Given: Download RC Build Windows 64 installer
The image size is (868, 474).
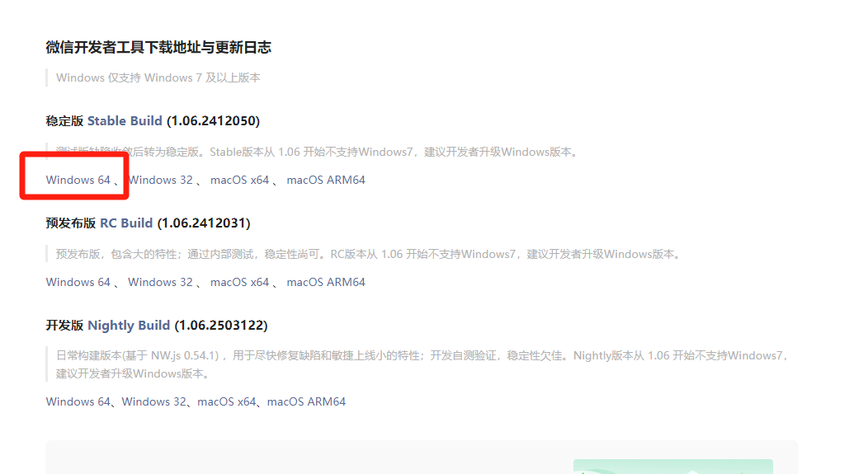Looking at the screenshot, I should pos(78,282).
